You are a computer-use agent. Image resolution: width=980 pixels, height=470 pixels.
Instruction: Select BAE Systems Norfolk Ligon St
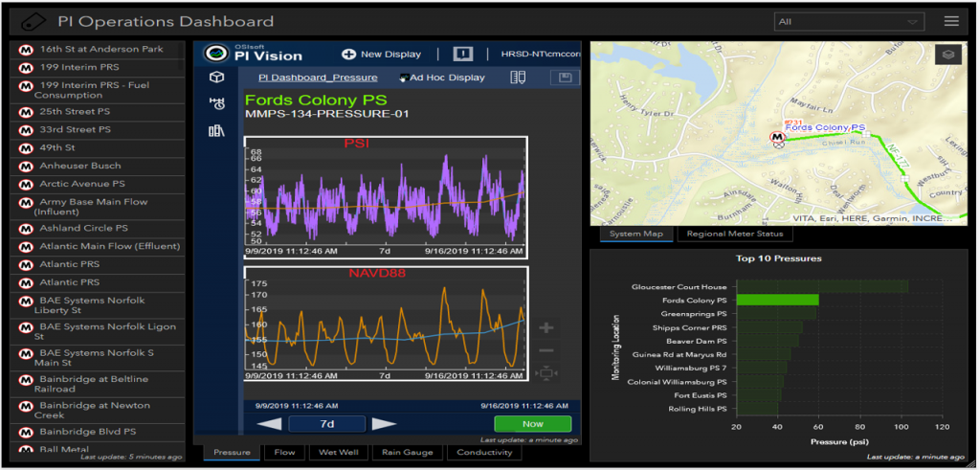97,331
